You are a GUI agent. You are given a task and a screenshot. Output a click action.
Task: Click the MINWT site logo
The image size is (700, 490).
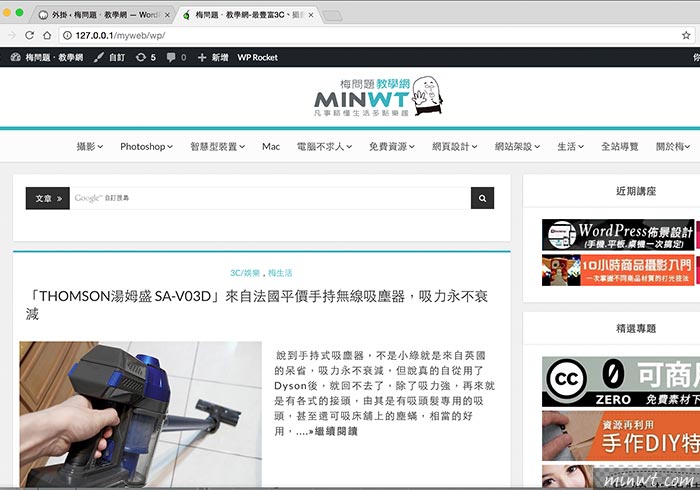coord(378,97)
